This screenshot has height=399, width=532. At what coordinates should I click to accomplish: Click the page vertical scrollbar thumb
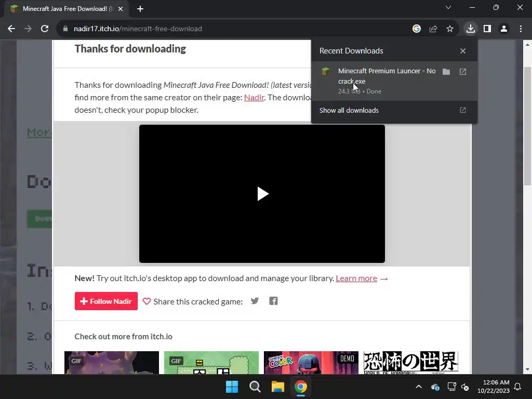[528, 126]
